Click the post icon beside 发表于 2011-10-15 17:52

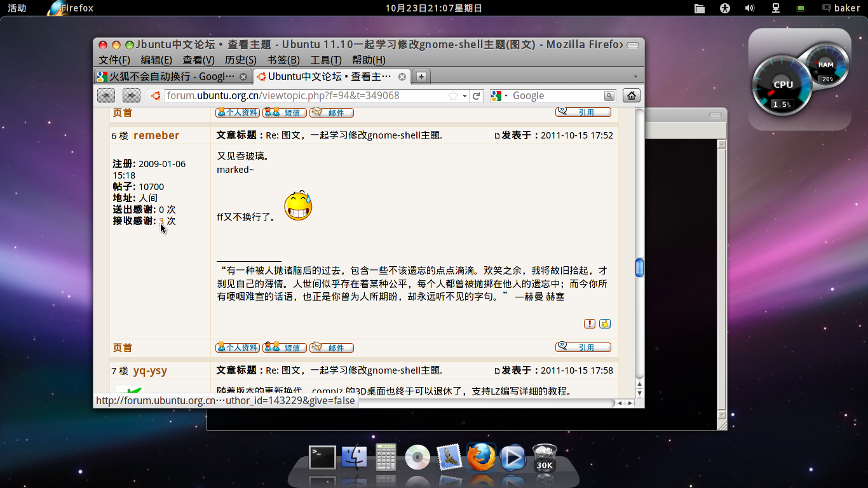click(498, 135)
